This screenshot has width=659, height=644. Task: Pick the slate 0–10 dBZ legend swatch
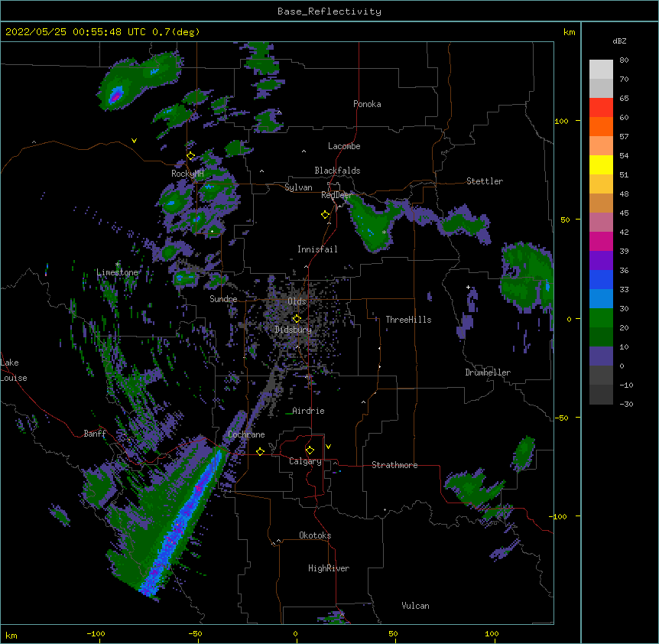(601, 356)
